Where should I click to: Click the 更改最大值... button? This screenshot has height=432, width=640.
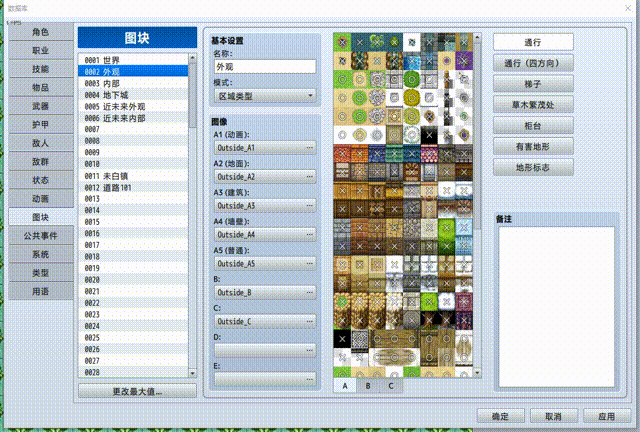(137, 391)
